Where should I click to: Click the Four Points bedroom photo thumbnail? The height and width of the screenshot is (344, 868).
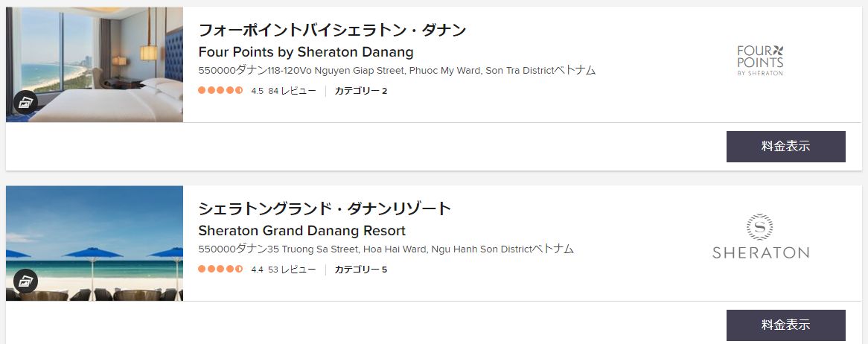[95, 64]
